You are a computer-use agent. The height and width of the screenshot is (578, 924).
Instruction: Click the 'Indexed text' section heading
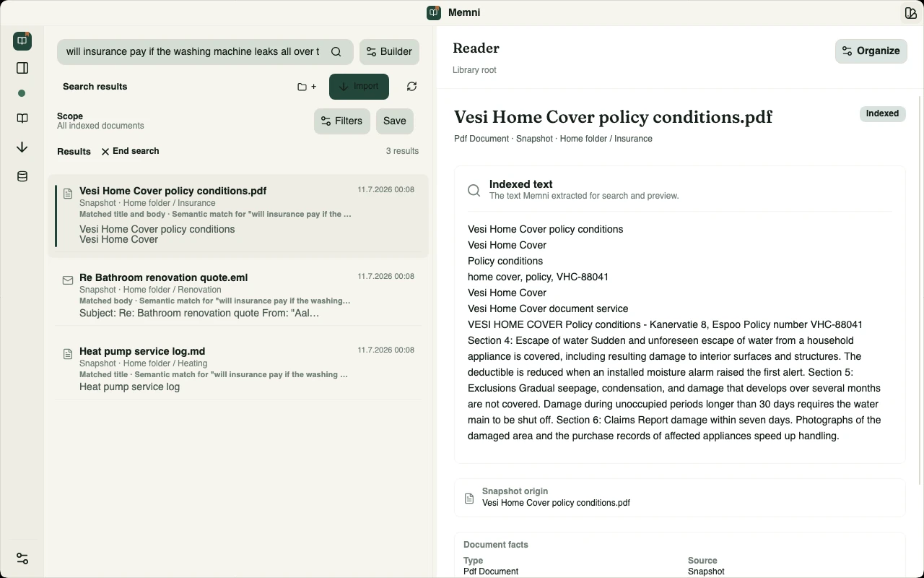pyautogui.click(x=520, y=184)
